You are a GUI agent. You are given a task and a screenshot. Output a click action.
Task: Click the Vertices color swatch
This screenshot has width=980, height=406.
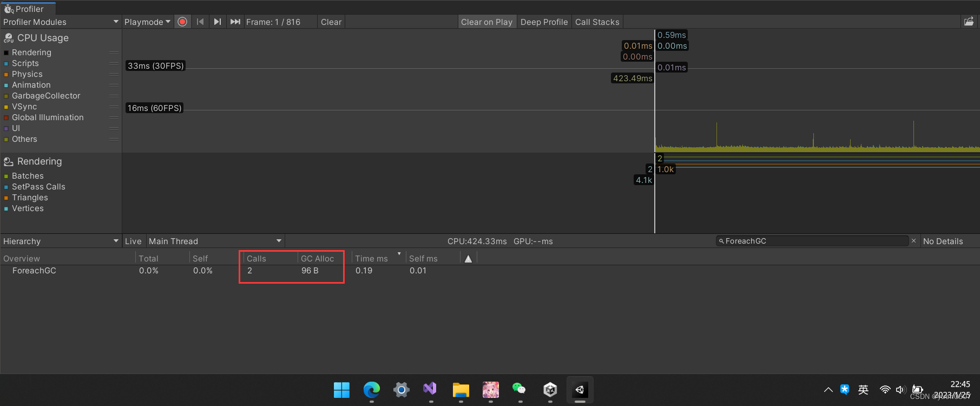tap(6, 208)
